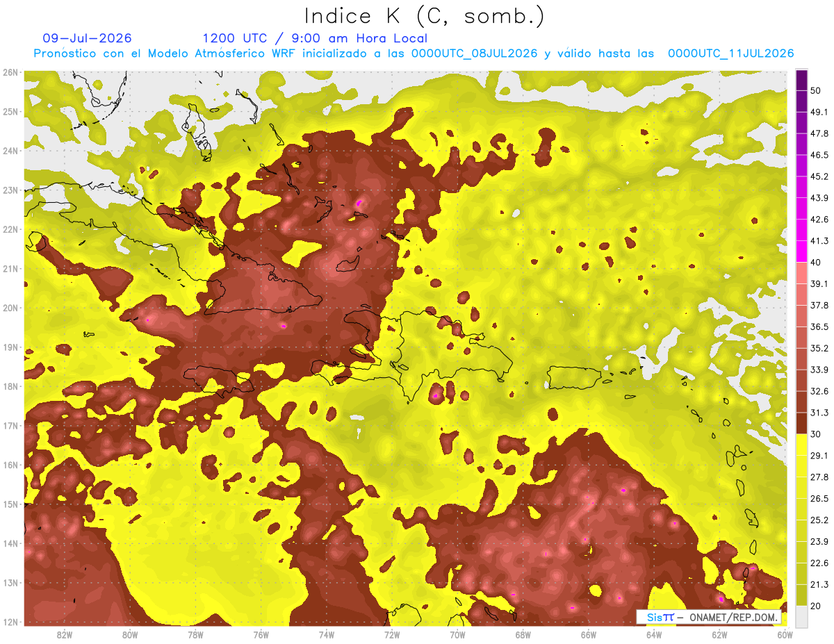The height and width of the screenshot is (644, 834).
Task: Click the longitude axis label '82W'
Action: click(x=65, y=634)
